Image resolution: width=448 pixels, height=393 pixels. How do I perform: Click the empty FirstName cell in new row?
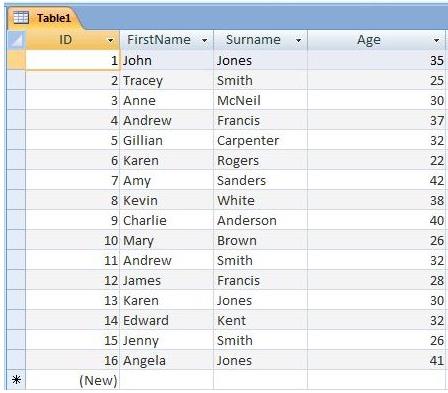166,380
